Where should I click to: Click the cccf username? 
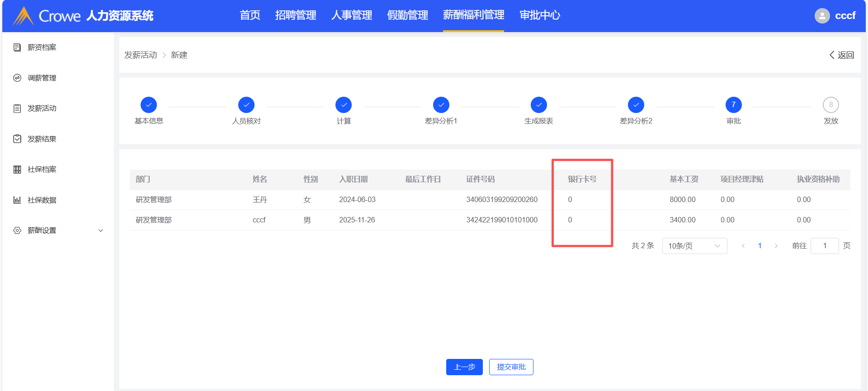[x=845, y=16]
